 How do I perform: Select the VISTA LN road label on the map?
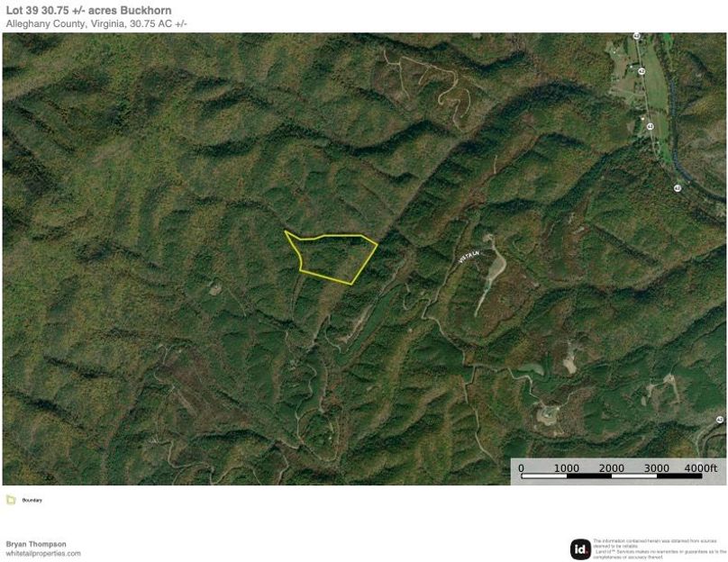click(469, 257)
